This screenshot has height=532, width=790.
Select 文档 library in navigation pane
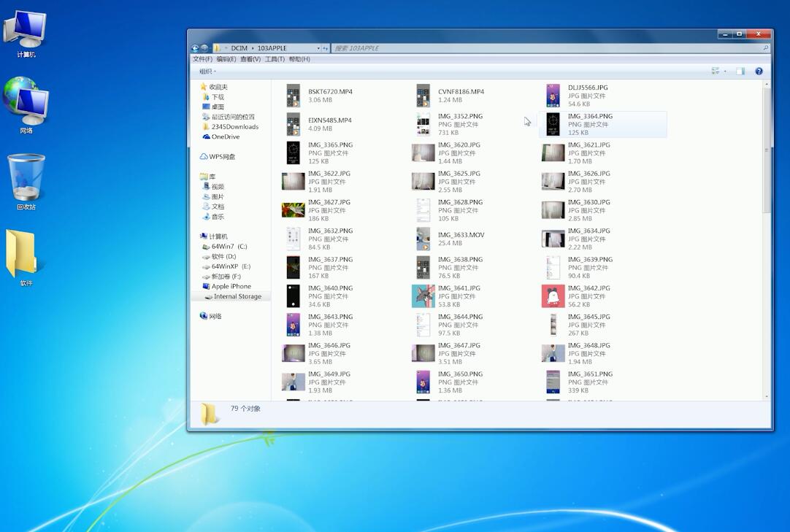pyautogui.click(x=214, y=207)
